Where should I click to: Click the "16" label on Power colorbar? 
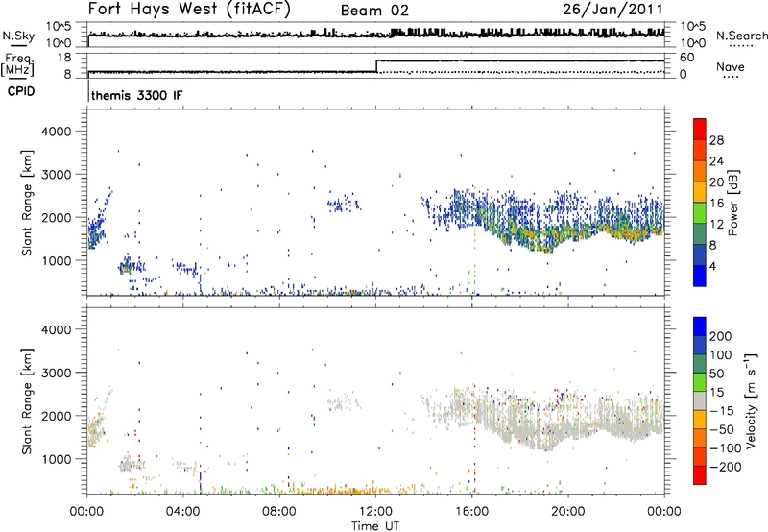point(716,204)
